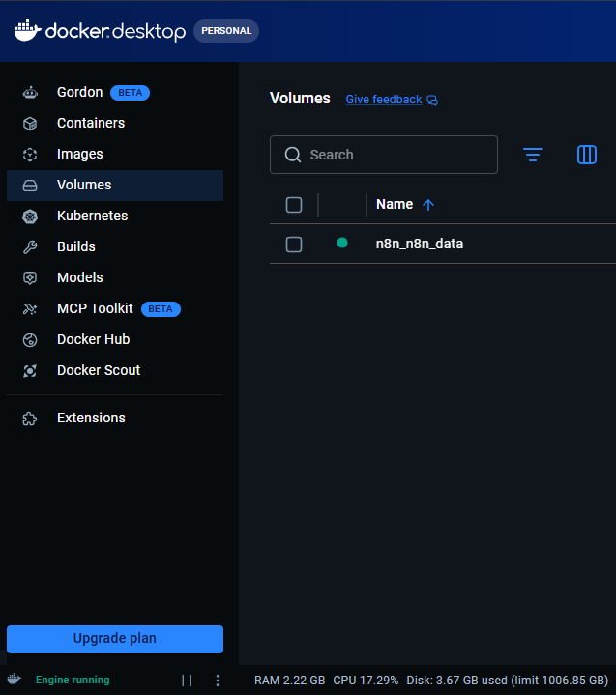Click the CPU 17.29% indicator
The width and height of the screenshot is (616, 695).
pos(366,680)
